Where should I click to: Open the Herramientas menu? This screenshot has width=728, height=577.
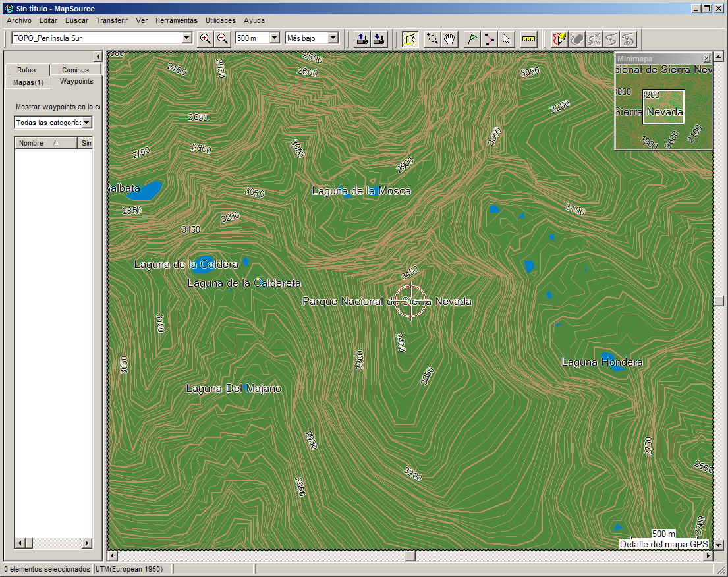pyautogui.click(x=177, y=20)
